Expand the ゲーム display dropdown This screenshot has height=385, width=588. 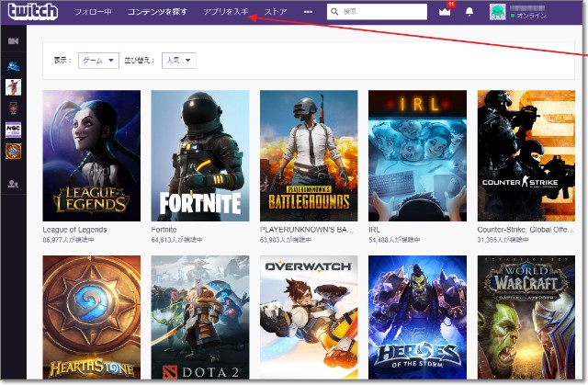pyautogui.click(x=98, y=60)
